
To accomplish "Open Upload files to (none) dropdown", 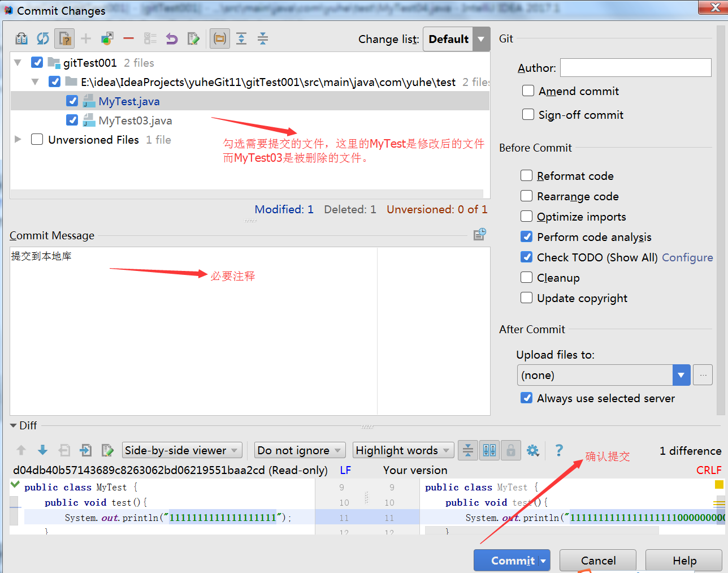I will point(603,375).
